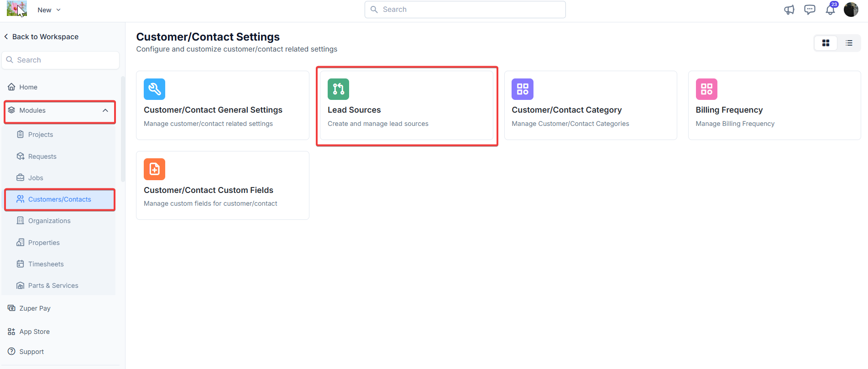Click the purple Customer/Contact Category icon
The image size is (868, 369).
(523, 89)
